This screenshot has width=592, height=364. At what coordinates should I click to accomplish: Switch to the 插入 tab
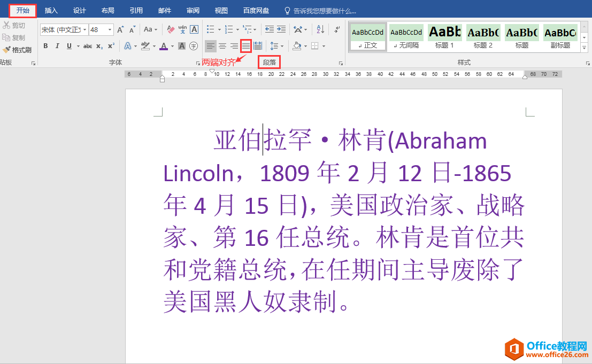point(51,11)
